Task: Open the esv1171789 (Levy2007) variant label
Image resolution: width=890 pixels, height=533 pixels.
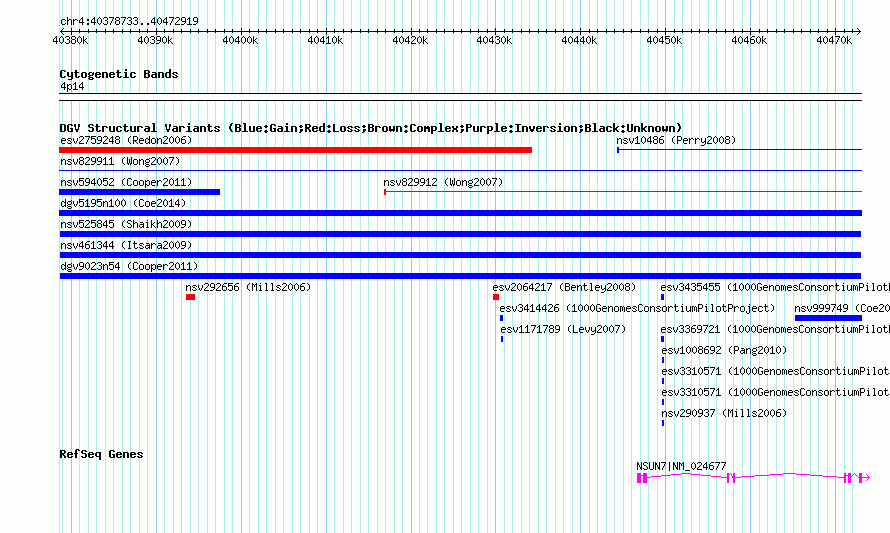Action: pyautogui.click(x=563, y=329)
